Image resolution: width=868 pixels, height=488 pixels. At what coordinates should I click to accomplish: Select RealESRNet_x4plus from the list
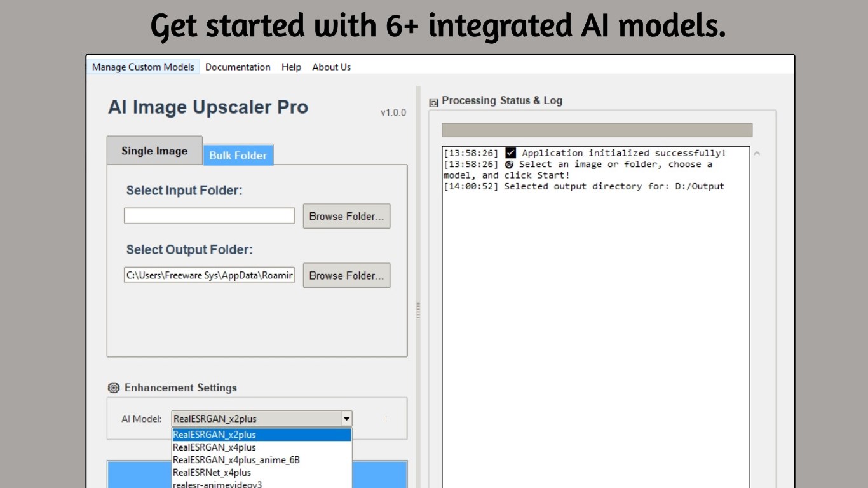pyautogui.click(x=212, y=473)
